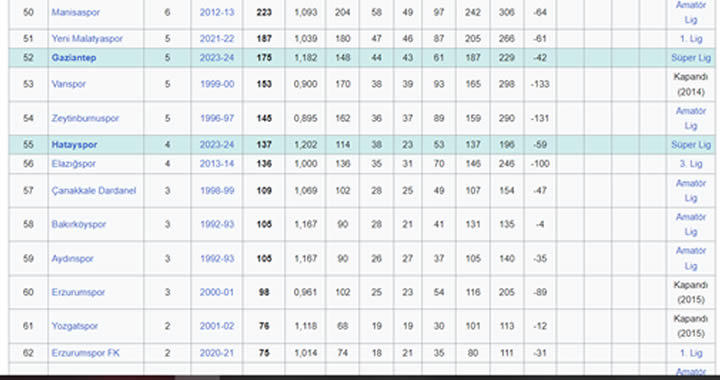Screen dimensions: 720x380
Task: Open the 1999-00 season link
Action: (217, 84)
